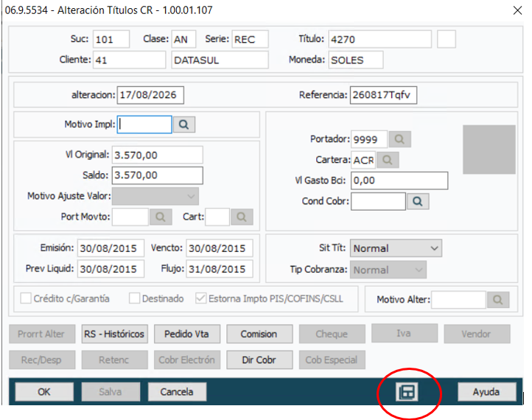Click the layout icon in bottom bar

407,392
